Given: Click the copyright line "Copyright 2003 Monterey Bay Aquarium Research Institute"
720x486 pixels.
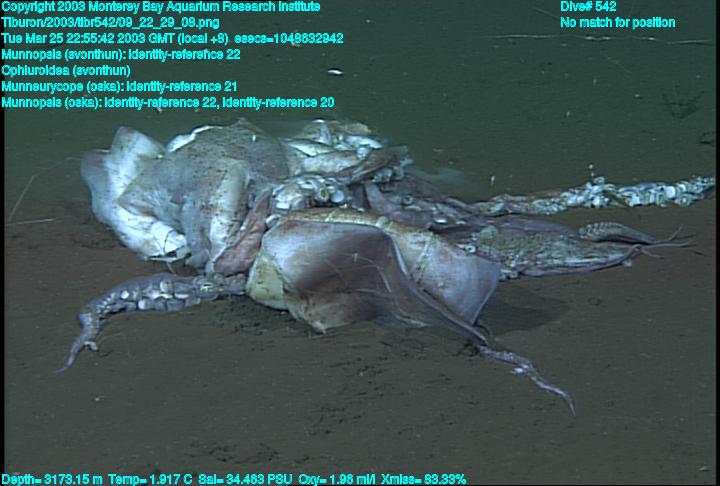Looking at the screenshot, I should (x=161, y=7).
